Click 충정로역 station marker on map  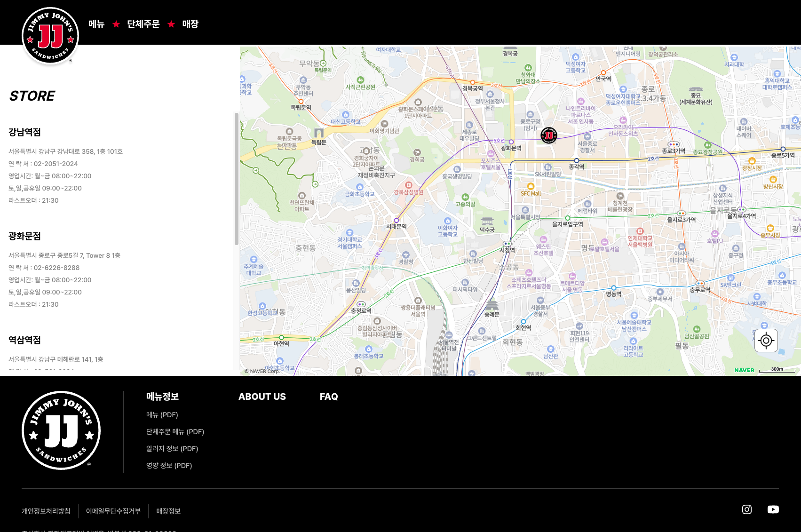click(361, 304)
